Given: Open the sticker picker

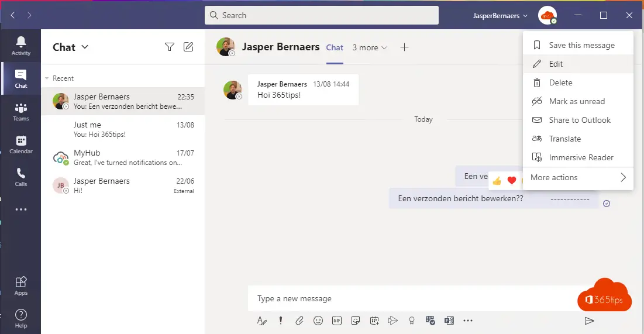Looking at the screenshot, I should (x=356, y=321).
